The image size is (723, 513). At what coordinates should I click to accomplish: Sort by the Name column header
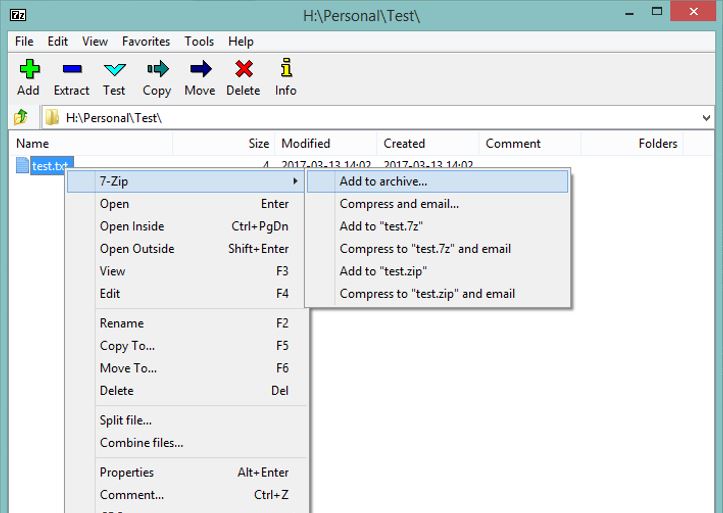tap(91, 143)
